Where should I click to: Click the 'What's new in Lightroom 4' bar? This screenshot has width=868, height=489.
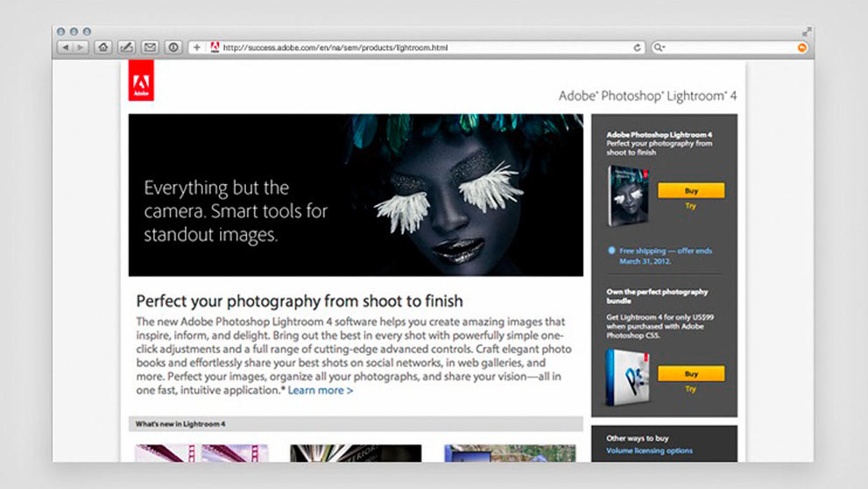click(356, 424)
